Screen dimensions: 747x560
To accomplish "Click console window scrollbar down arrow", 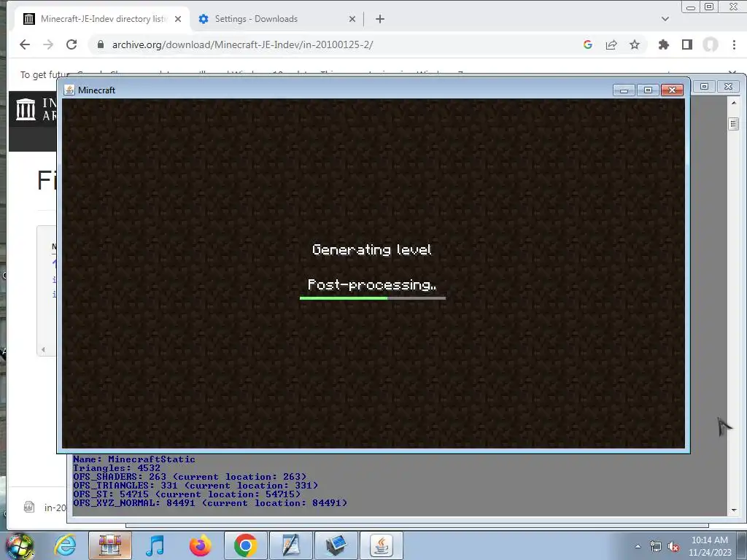I will click(x=734, y=510).
